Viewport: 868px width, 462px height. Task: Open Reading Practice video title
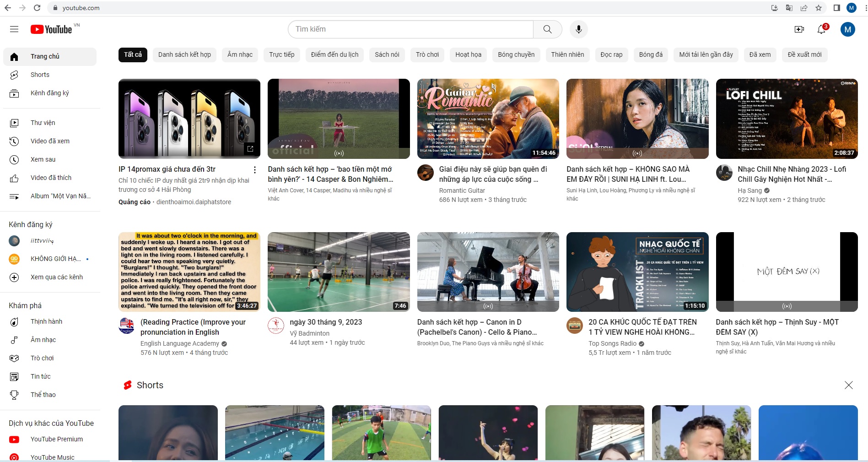click(193, 327)
